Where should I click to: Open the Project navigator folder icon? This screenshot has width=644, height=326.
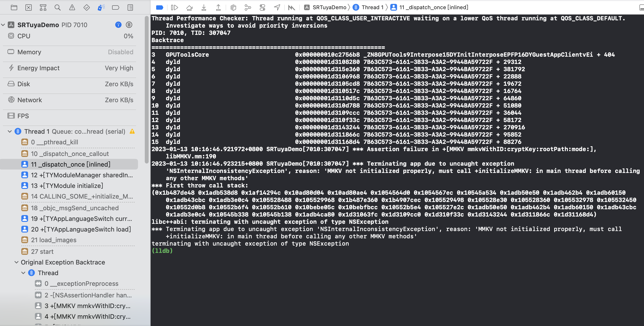[14, 8]
